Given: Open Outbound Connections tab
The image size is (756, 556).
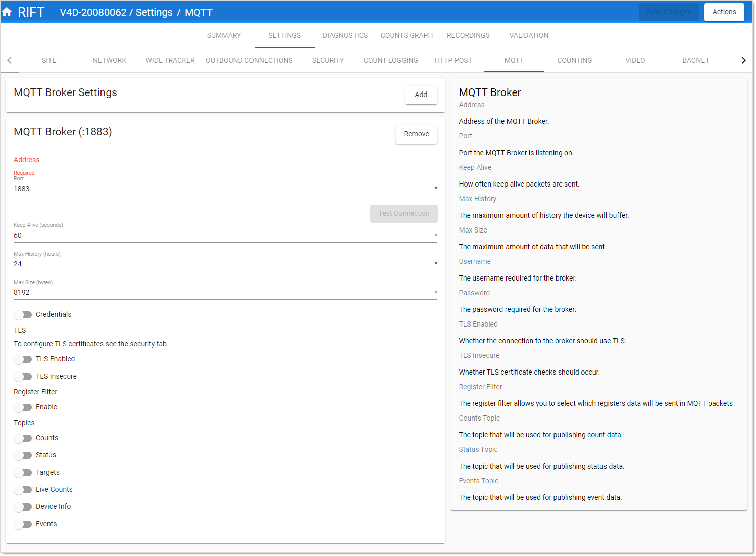Looking at the screenshot, I should (x=249, y=60).
